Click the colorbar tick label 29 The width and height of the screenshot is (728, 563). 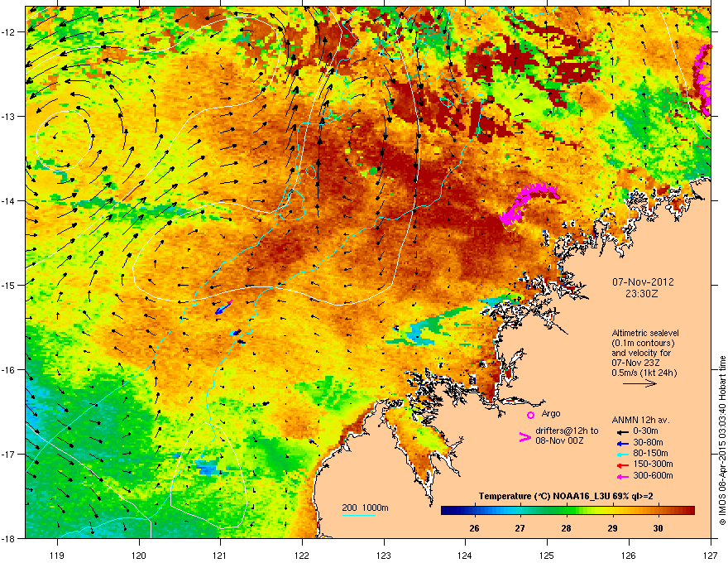tap(612, 528)
